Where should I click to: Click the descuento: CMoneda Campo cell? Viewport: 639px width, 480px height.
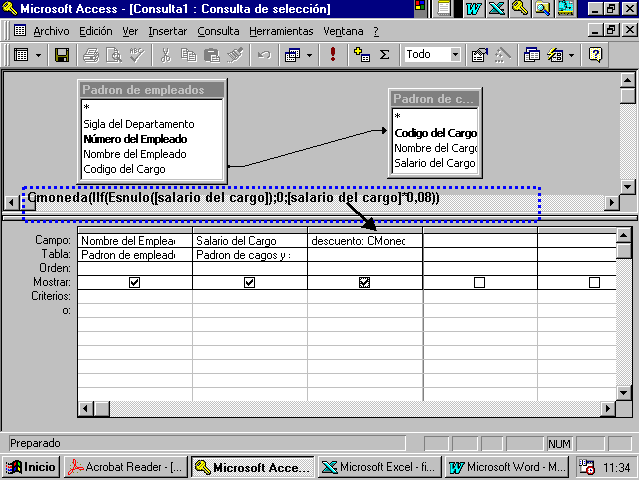[x=365, y=241]
